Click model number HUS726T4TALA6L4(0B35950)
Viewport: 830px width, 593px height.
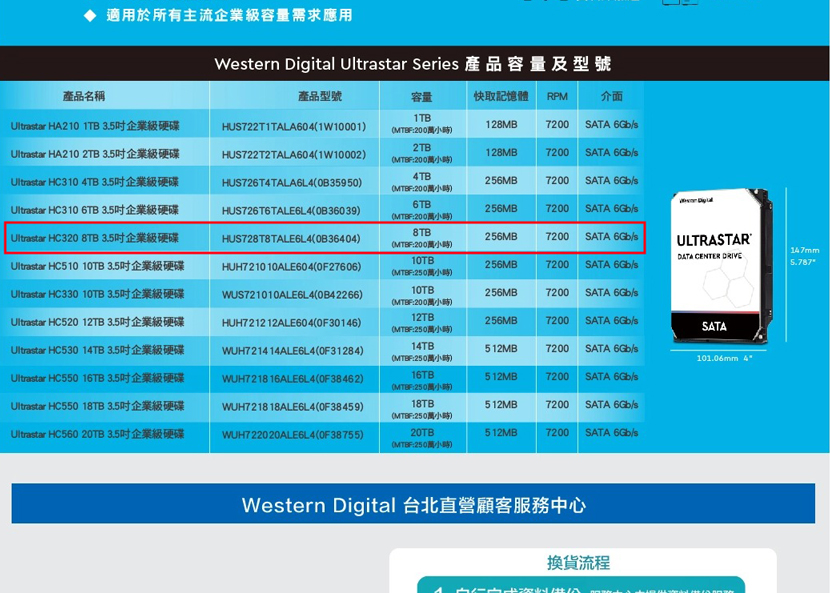click(292, 183)
